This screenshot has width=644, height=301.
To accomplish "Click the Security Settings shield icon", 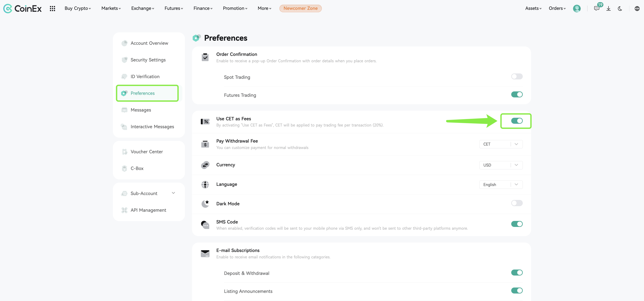I will pos(124,60).
